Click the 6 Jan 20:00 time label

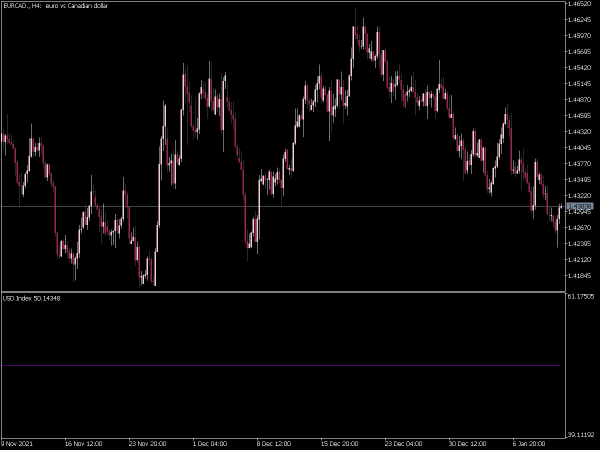(530, 444)
